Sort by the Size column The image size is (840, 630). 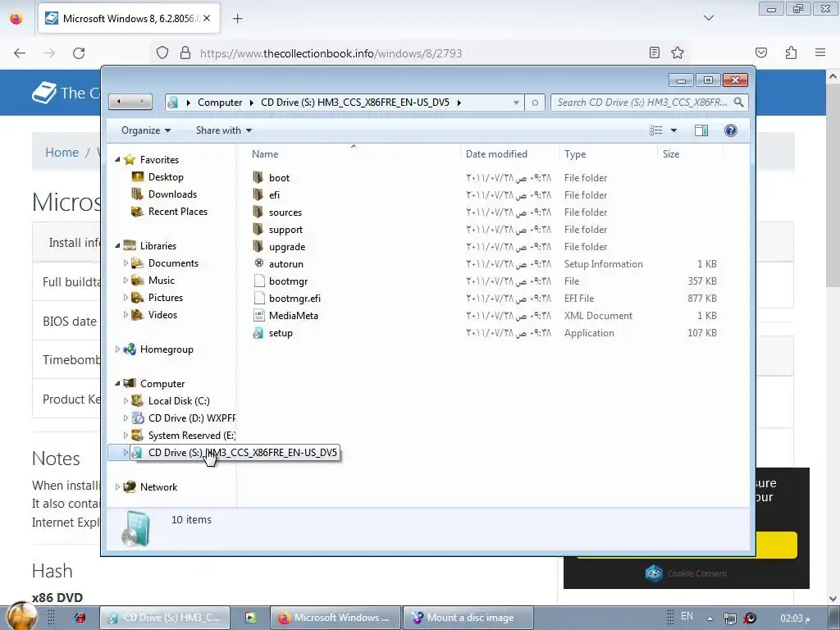pos(671,153)
